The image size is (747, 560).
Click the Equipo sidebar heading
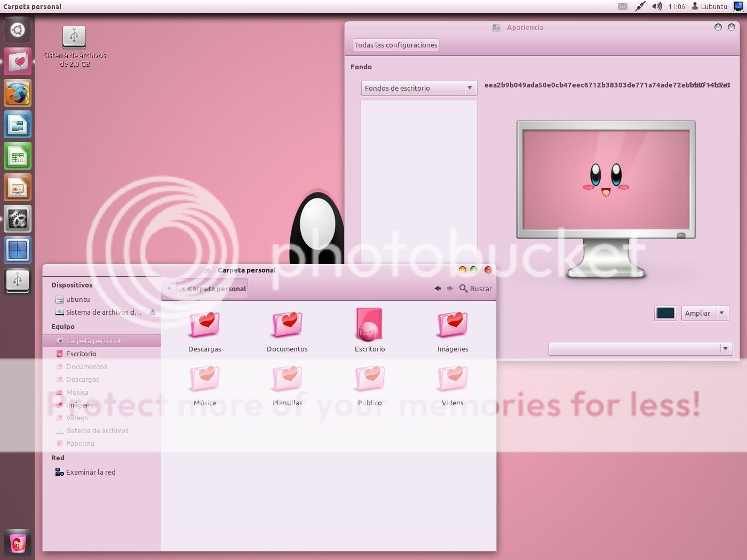pyautogui.click(x=63, y=326)
